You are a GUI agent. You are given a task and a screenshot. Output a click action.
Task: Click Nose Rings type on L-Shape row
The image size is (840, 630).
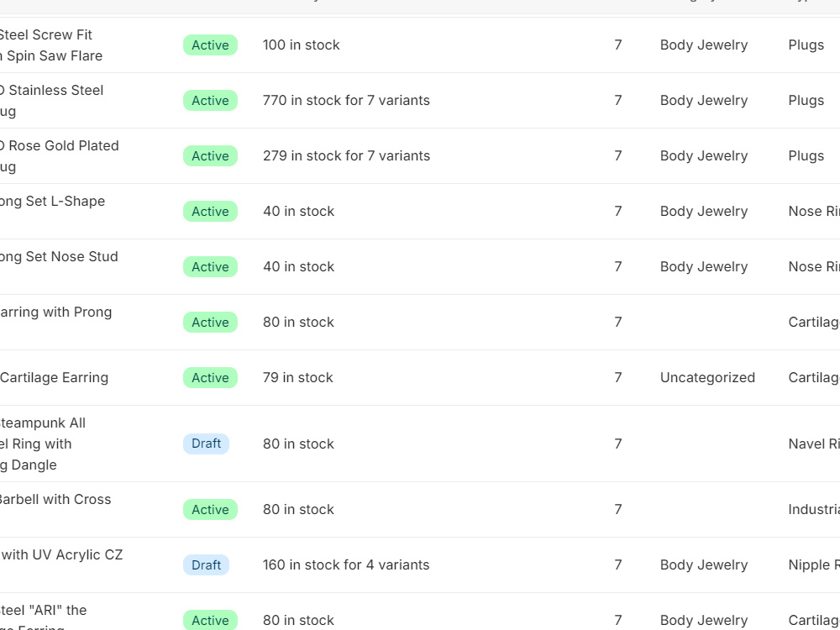[814, 211]
